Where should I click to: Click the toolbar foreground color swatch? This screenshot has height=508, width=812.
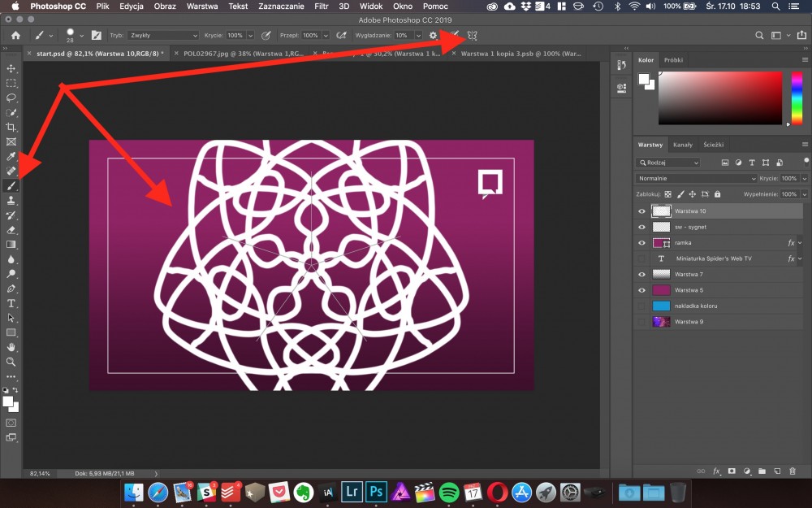[x=7, y=402]
